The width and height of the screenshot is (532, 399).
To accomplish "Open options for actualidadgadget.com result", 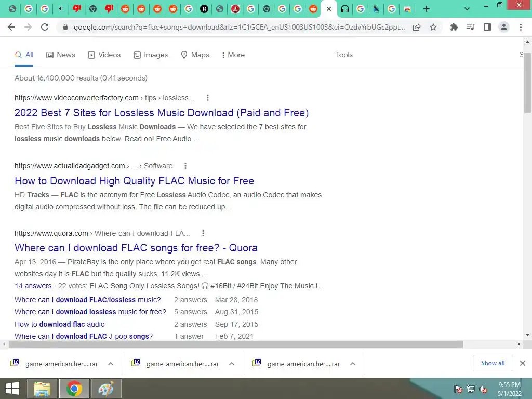I will point(185,166).
